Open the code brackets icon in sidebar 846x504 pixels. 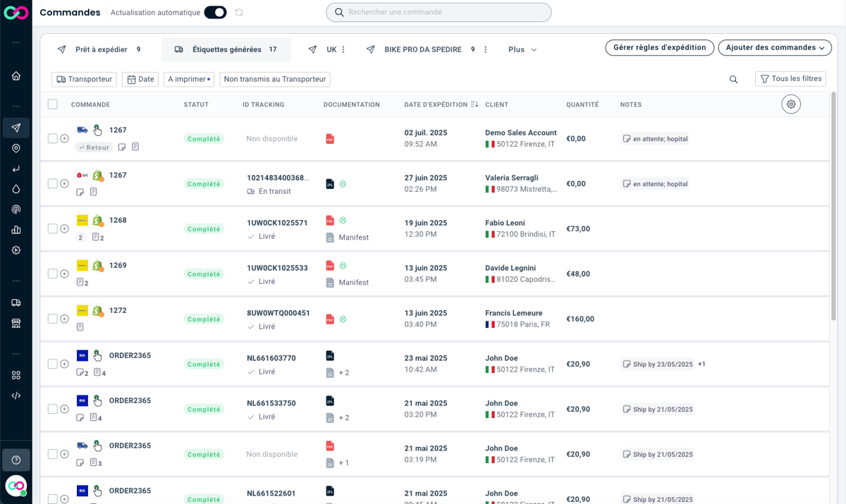point(16,395)
